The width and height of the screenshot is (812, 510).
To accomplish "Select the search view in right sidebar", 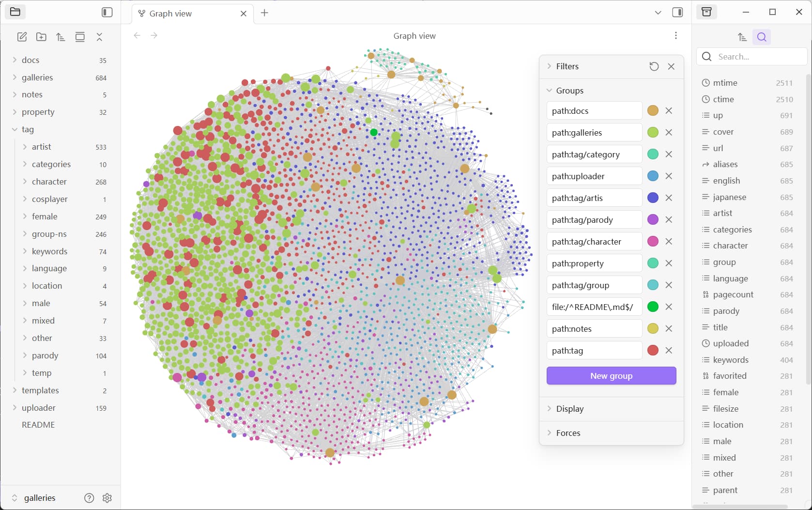I will tap(761, 37).
